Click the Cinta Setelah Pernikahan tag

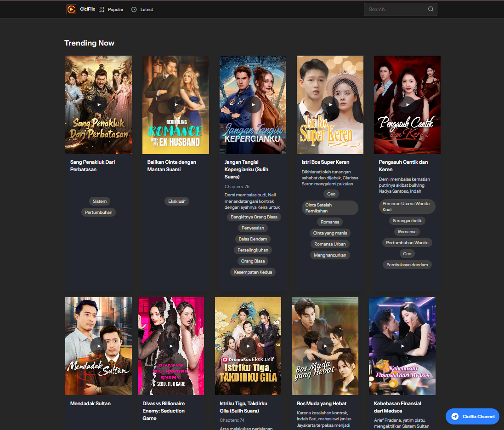click(330, 208)
